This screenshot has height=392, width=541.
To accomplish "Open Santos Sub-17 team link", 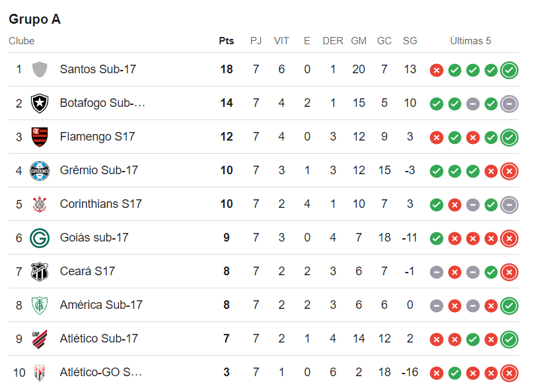I will [x=98, y=69].
